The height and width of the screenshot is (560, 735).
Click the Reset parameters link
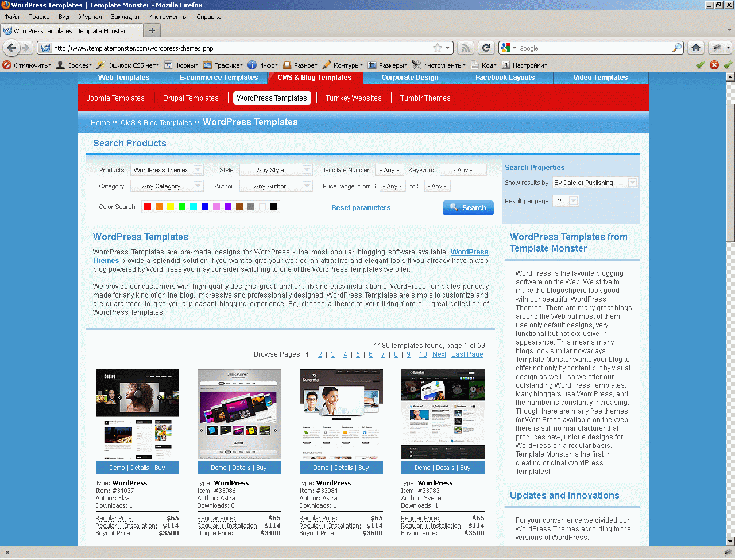coord(361,208)
